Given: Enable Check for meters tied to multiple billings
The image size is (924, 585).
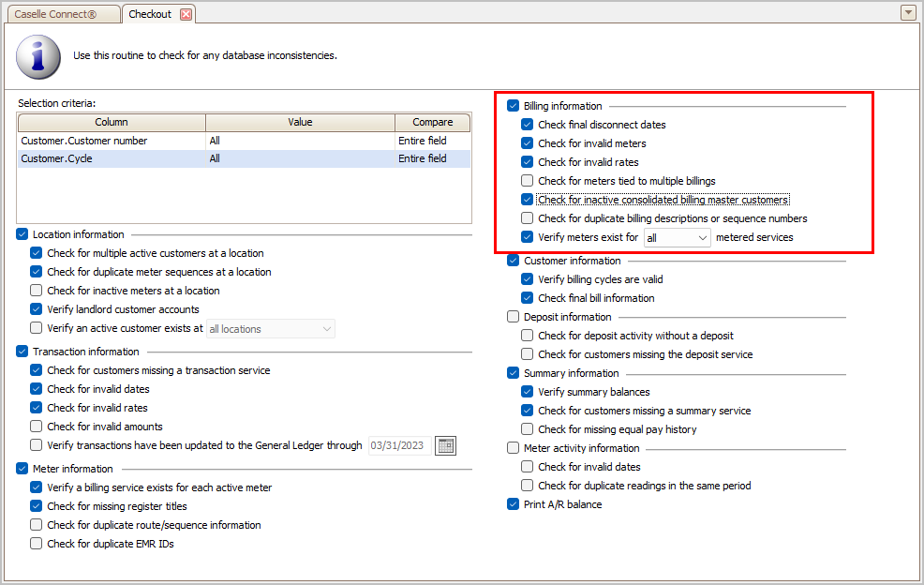Looking at the screenshot, I should (527, 180).
